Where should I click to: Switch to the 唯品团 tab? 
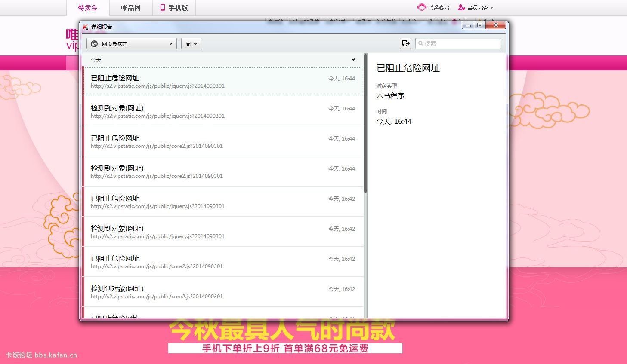[x=131, y=8]
